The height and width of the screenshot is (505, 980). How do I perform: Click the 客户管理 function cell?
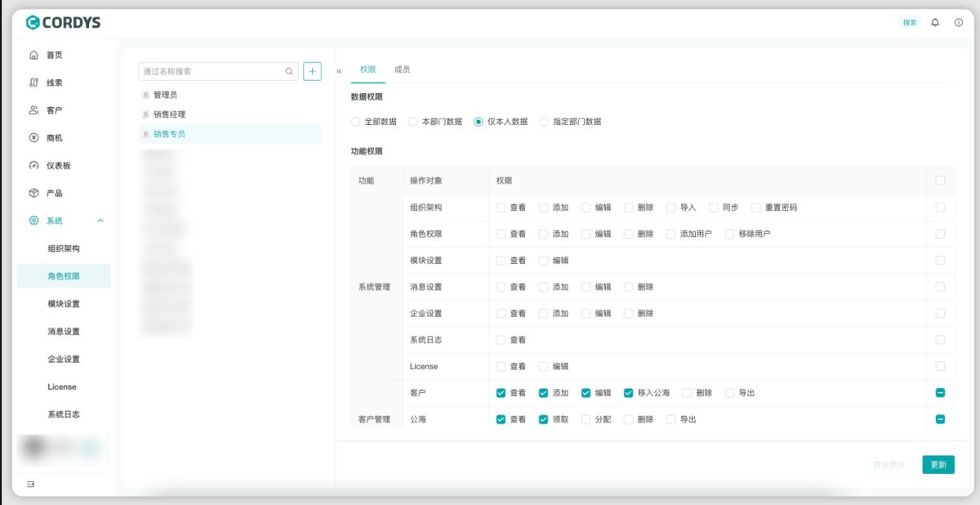(x=374, y=419)
